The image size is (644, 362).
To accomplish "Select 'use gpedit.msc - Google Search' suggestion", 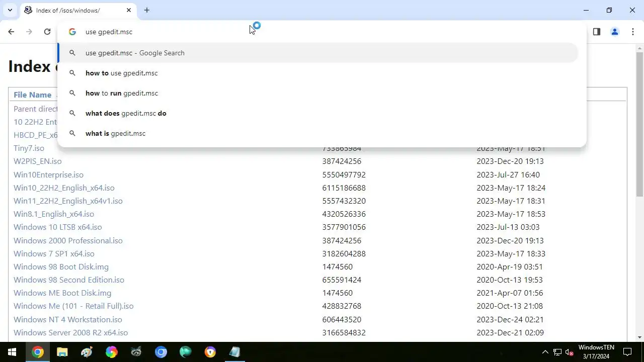I will 318,53.
